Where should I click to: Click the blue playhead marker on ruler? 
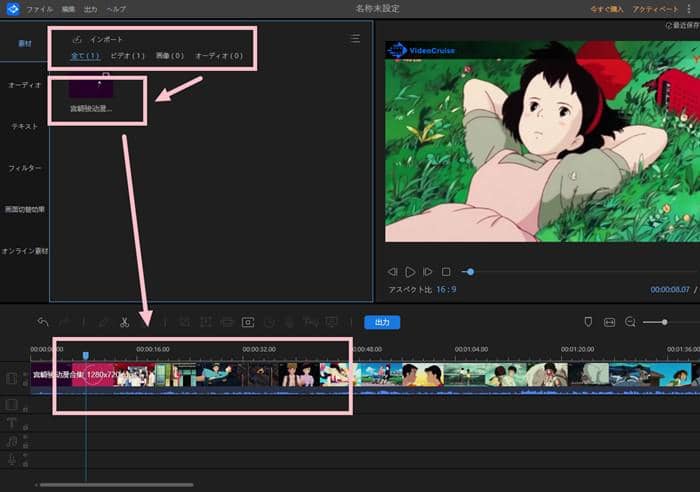tap(85, 355)
